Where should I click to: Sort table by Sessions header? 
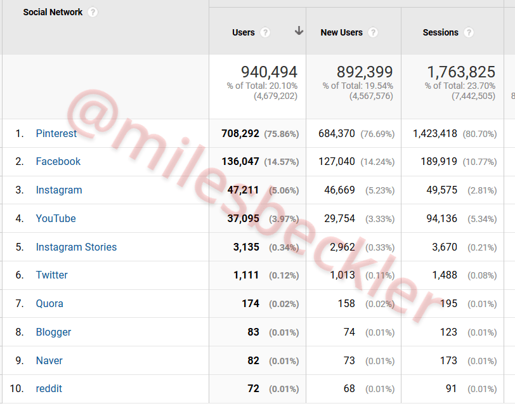coord(440,32)
